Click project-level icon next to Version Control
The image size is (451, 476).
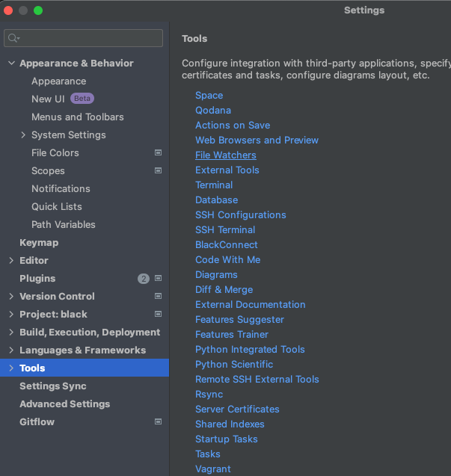(158, 296)
